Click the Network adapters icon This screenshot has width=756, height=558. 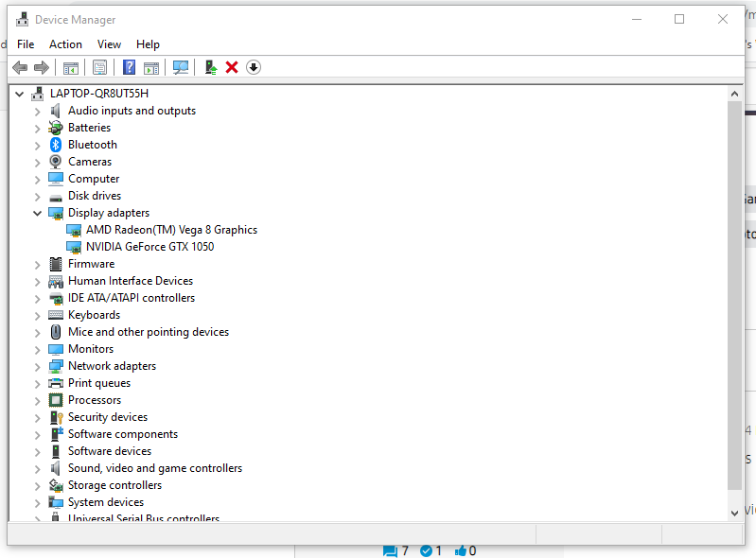[x=56, y=366]
